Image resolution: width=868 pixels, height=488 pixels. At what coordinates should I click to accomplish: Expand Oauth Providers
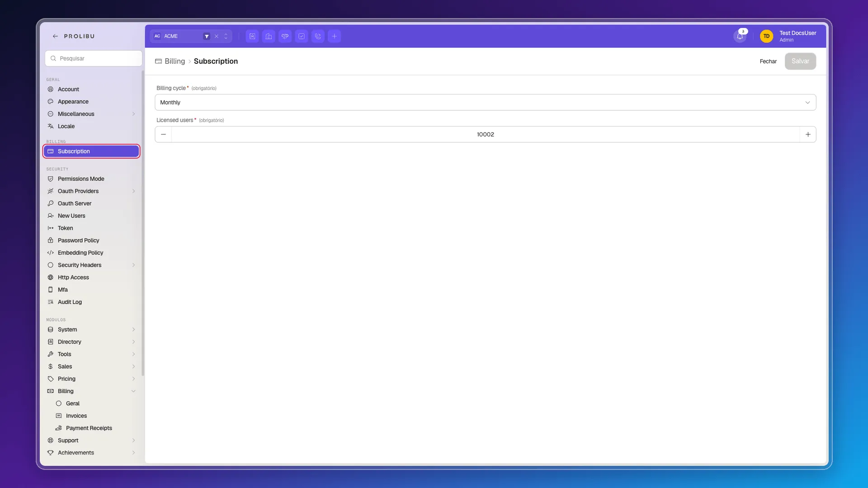(91, 191)
